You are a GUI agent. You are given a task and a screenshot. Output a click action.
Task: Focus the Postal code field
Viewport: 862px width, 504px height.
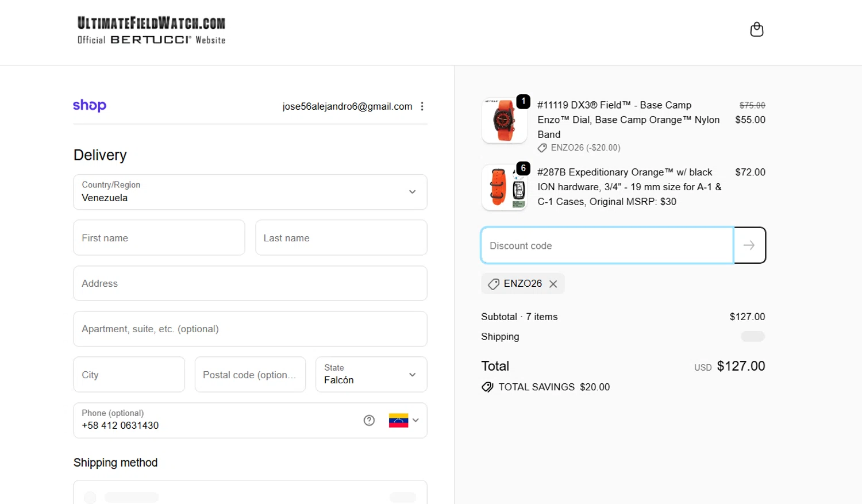coord(250,375)
